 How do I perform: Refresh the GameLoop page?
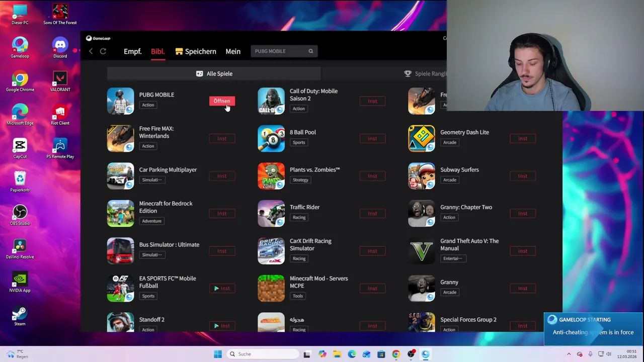103,51
